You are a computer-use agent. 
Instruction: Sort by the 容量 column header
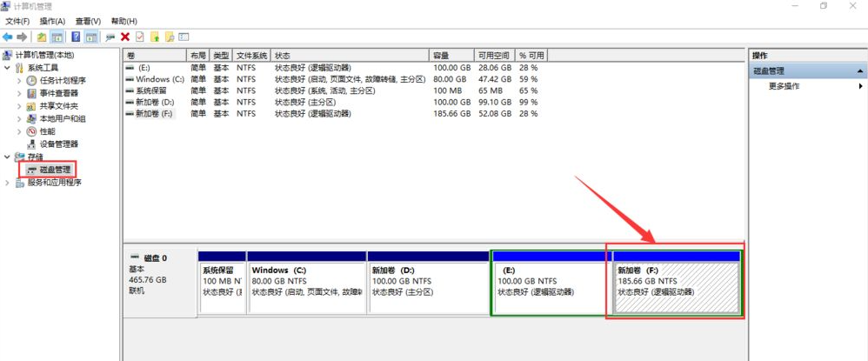tap(452, 56)
